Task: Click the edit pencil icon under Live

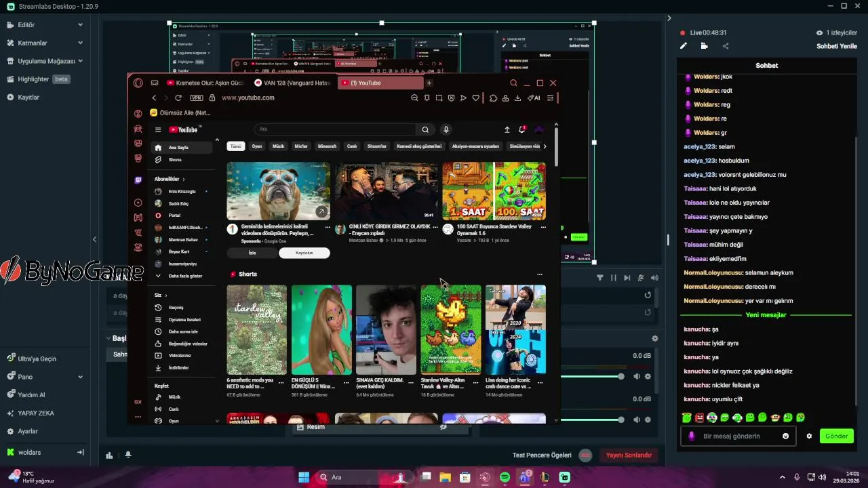Action: (x=684, y=46)
